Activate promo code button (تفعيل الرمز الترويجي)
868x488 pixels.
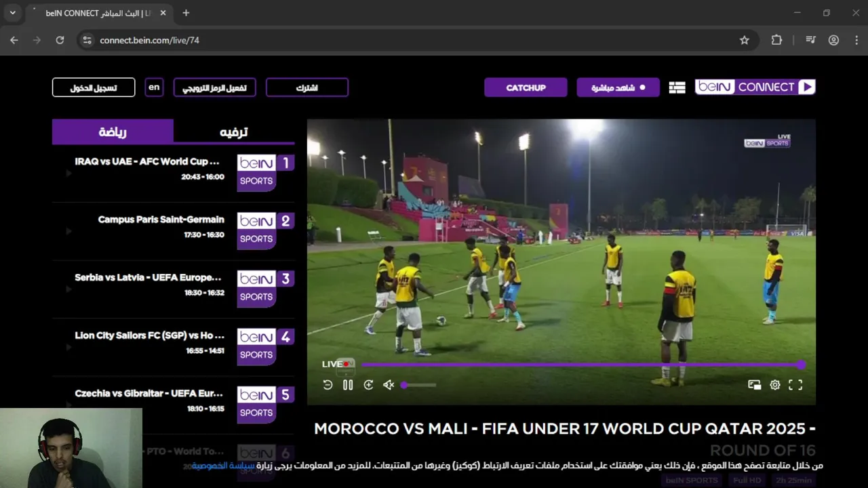pos(214,87)
